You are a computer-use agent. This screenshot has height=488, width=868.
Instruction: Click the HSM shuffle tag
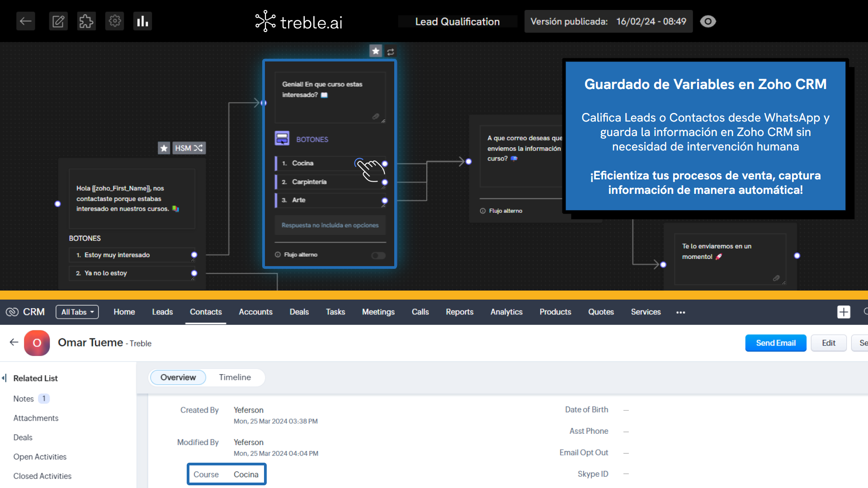click(189, 148)
